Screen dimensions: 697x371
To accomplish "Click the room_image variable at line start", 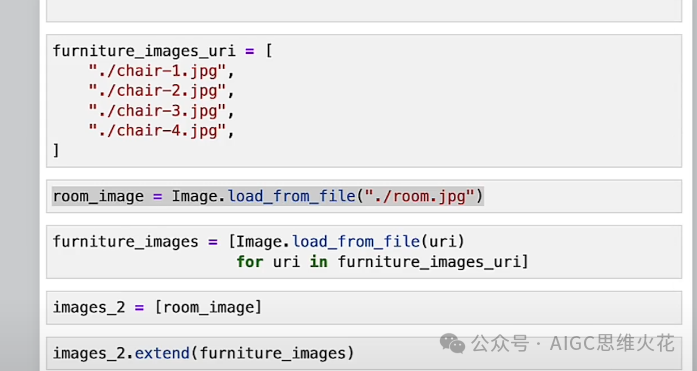I will point(98,196).
